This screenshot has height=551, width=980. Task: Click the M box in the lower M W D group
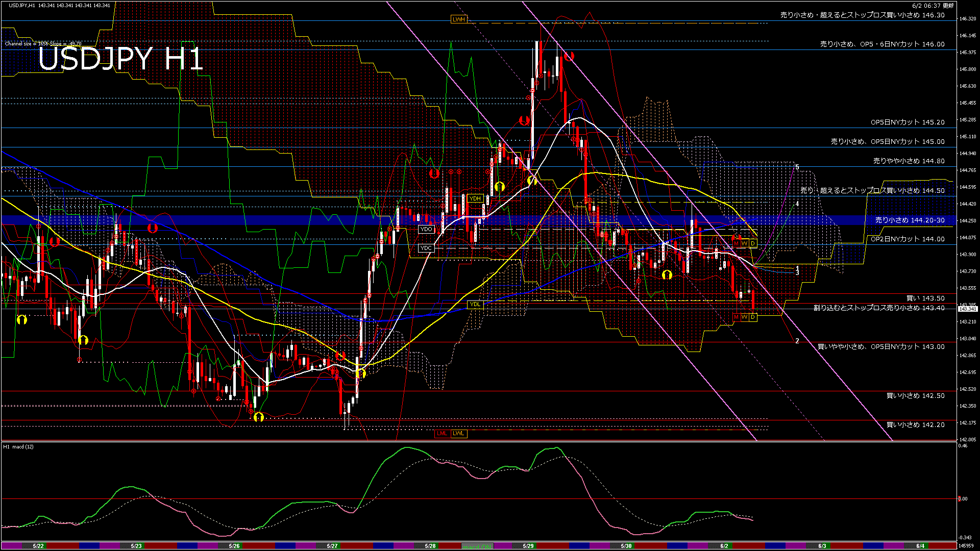pyautogui.click(x=736, y=317)
